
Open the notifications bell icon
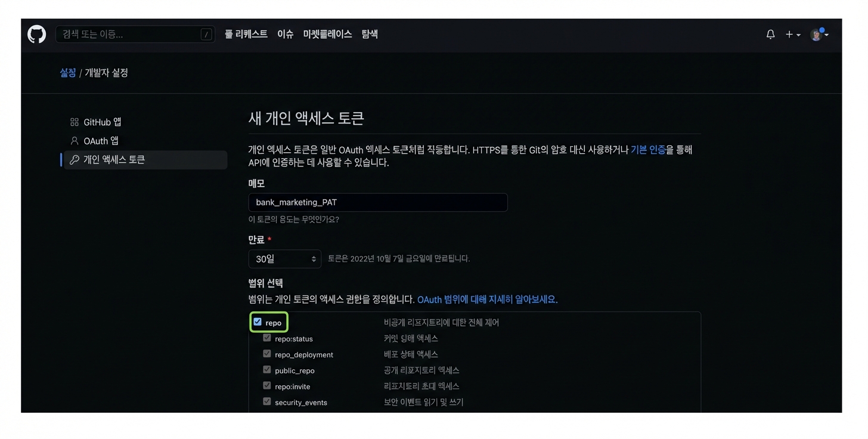tap(770, 35)
